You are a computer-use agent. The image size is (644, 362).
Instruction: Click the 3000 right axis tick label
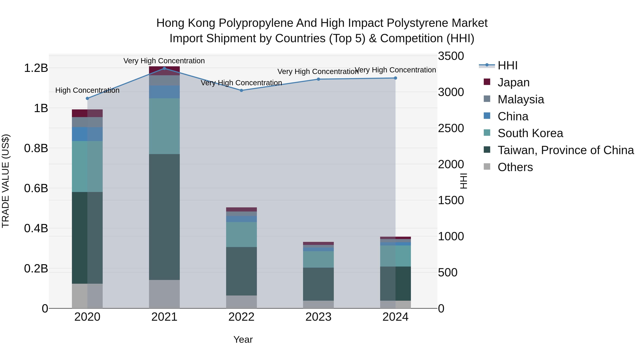451,92
